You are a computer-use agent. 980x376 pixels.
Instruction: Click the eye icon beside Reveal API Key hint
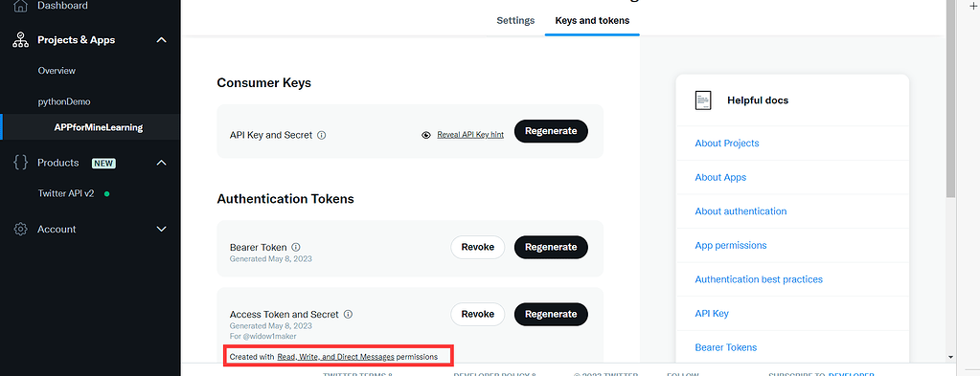426,135
